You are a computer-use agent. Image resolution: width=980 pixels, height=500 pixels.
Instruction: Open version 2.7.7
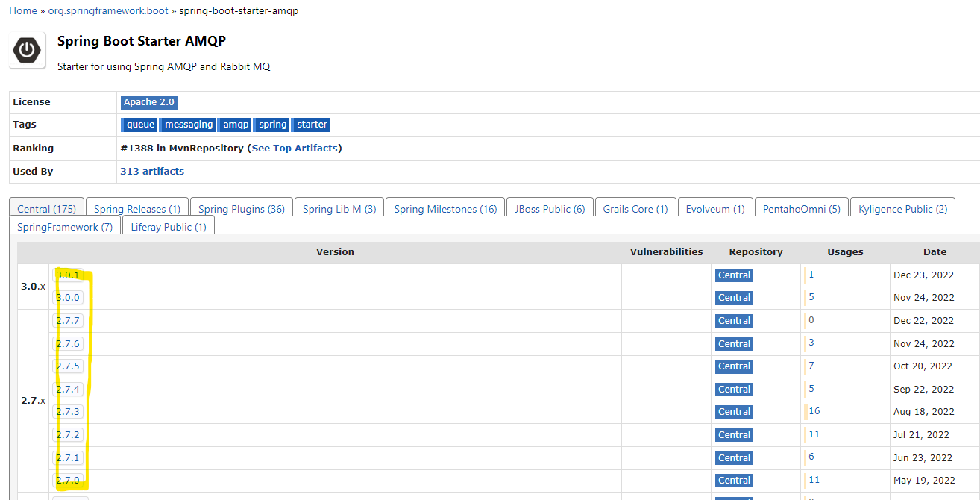coord(67,321)
